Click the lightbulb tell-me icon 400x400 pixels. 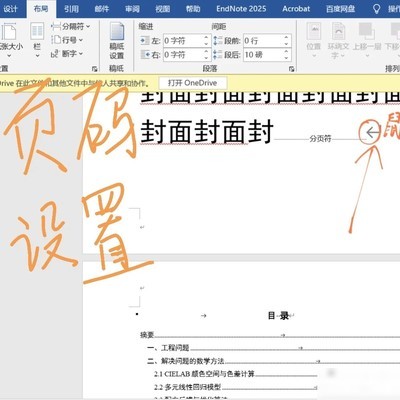pos(376,9)
